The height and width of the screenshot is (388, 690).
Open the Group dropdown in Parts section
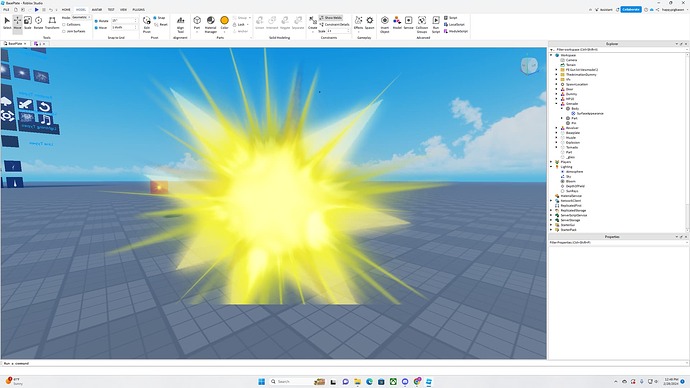point(242,18)
